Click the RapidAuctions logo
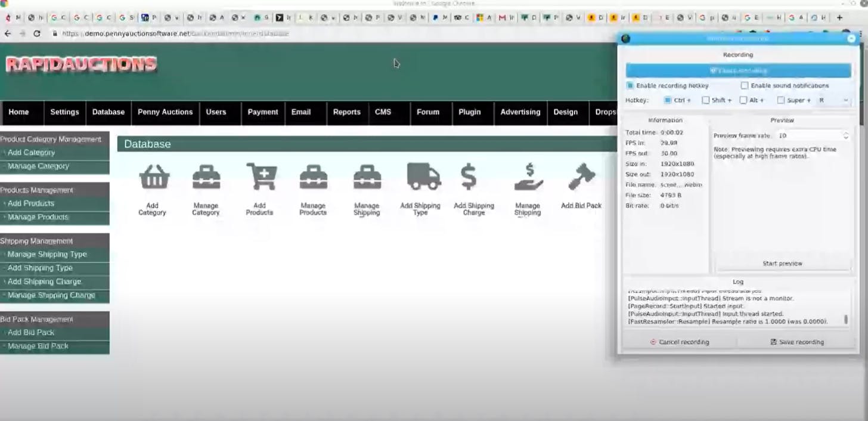 coord(81,64)
